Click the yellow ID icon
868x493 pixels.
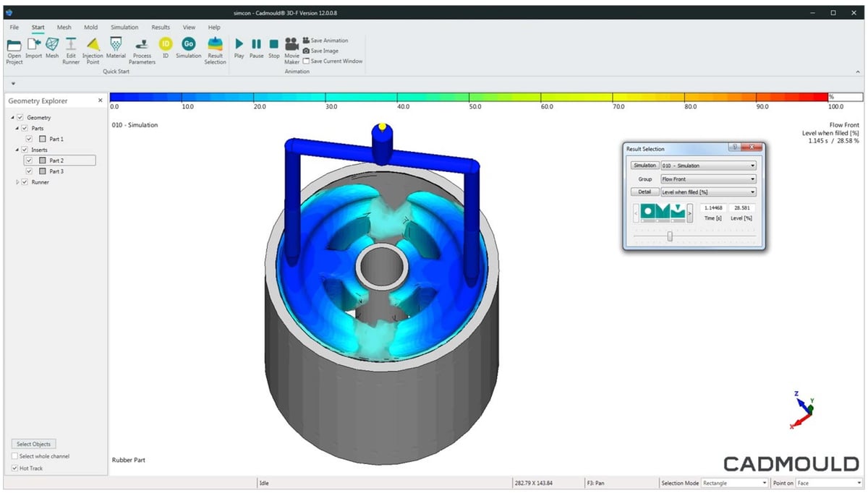click(x=166, y=44)
